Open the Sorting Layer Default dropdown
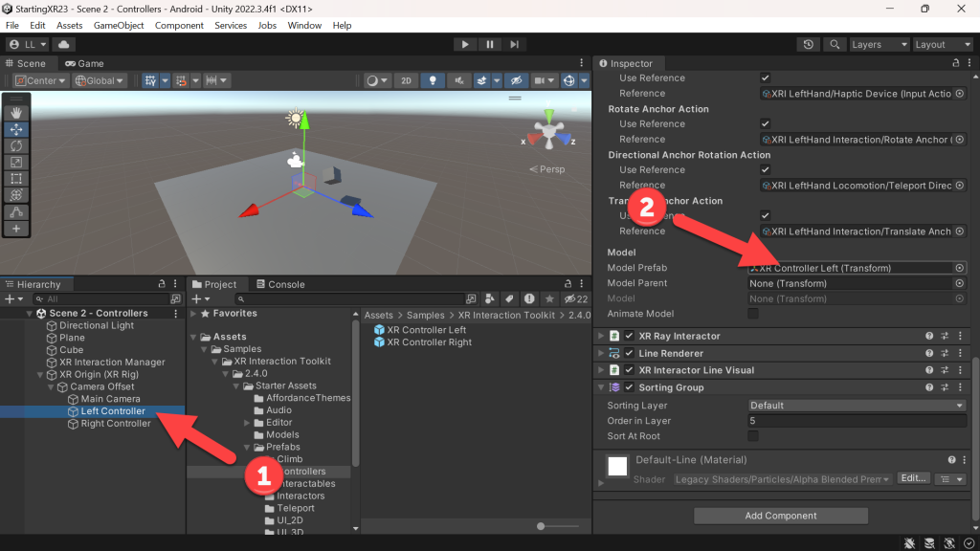The width and height of the screenshot is (980, 551). coord(857,406)
